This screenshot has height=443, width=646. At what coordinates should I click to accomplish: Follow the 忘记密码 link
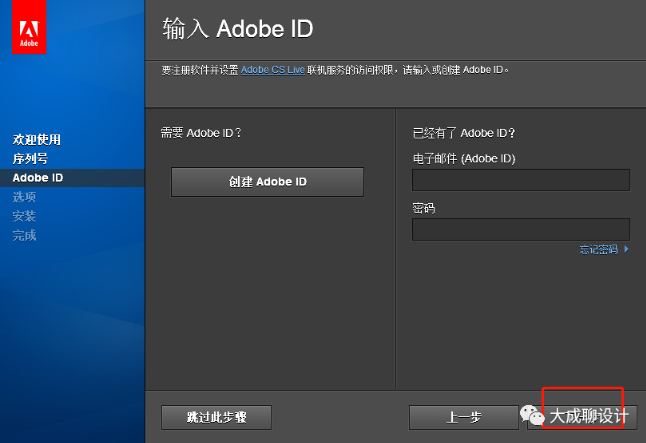coord(598,249)
